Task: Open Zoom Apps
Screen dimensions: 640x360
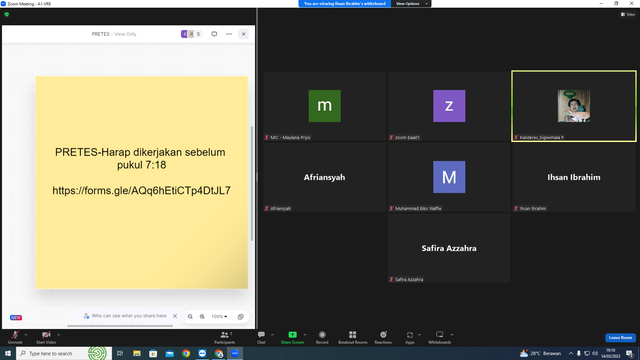Action: [410, 337]
